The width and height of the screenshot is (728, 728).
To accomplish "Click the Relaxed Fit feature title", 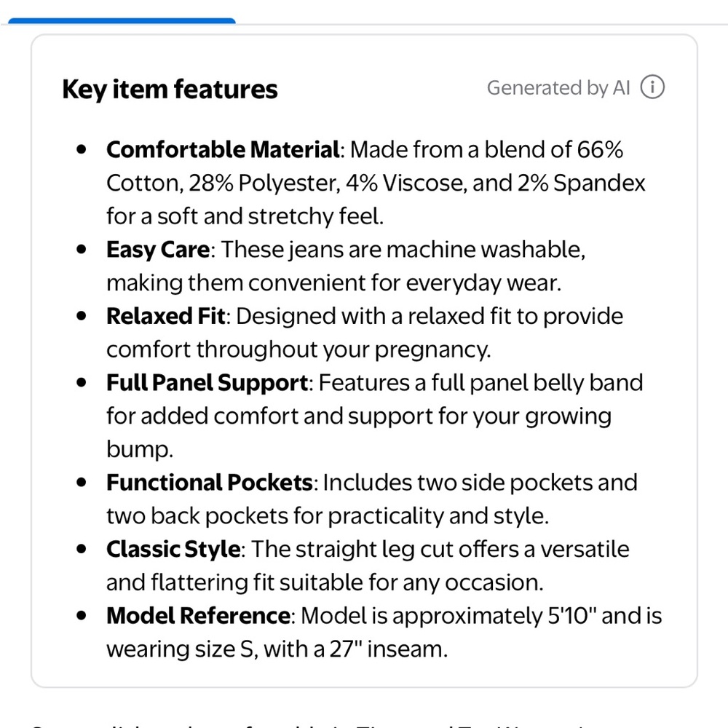I will point(166,316).
